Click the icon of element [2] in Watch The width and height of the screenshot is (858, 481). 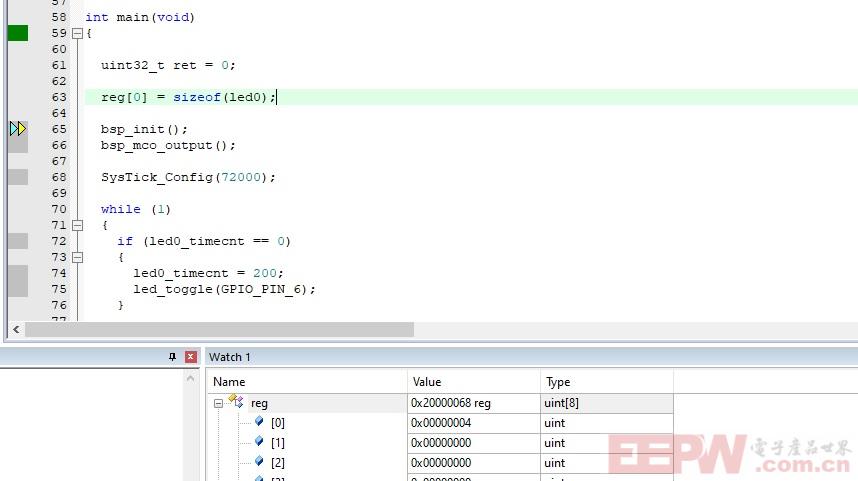pyautogui.click(x=259, y=462)
